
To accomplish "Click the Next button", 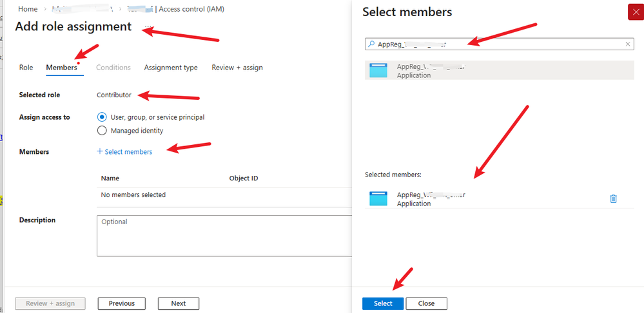I will coord(179,303).
